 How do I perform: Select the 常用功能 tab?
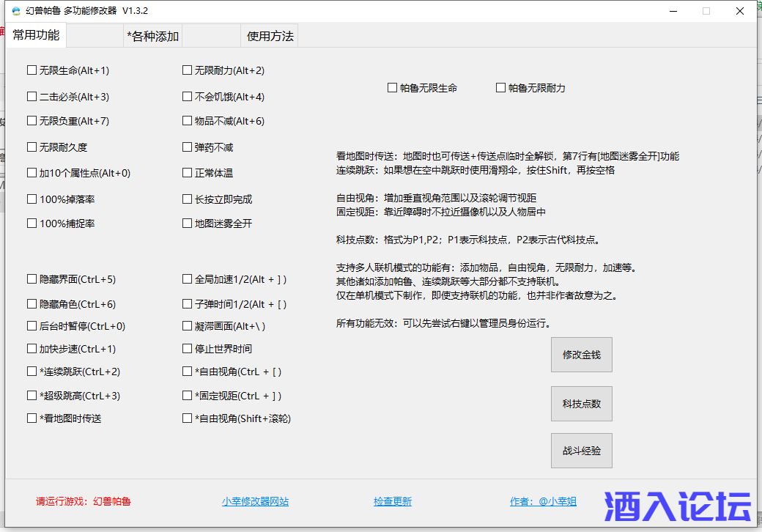click(x=36, y=35)
